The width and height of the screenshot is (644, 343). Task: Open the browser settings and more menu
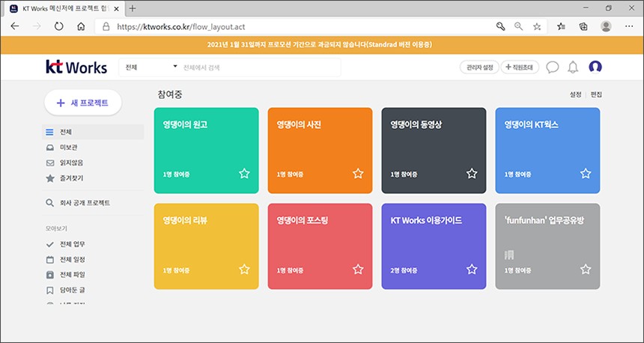[x=629, y=27]
